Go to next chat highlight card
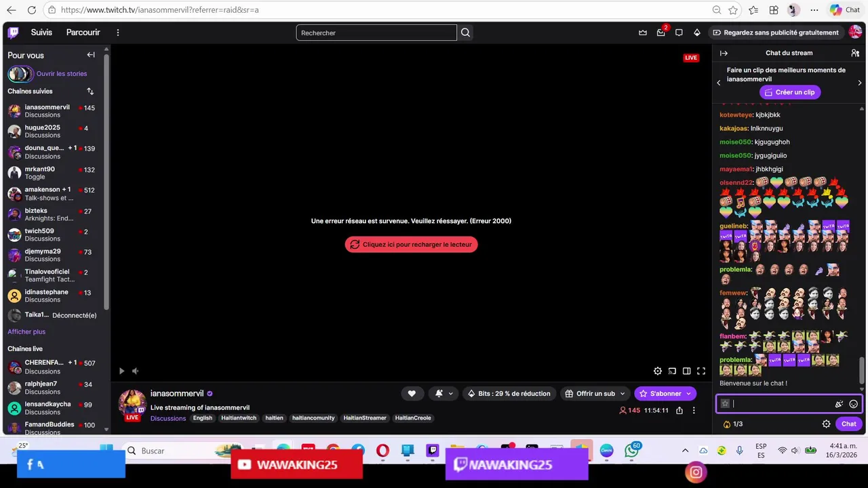This screenshot has height=488, width=868. coord(860,83)
